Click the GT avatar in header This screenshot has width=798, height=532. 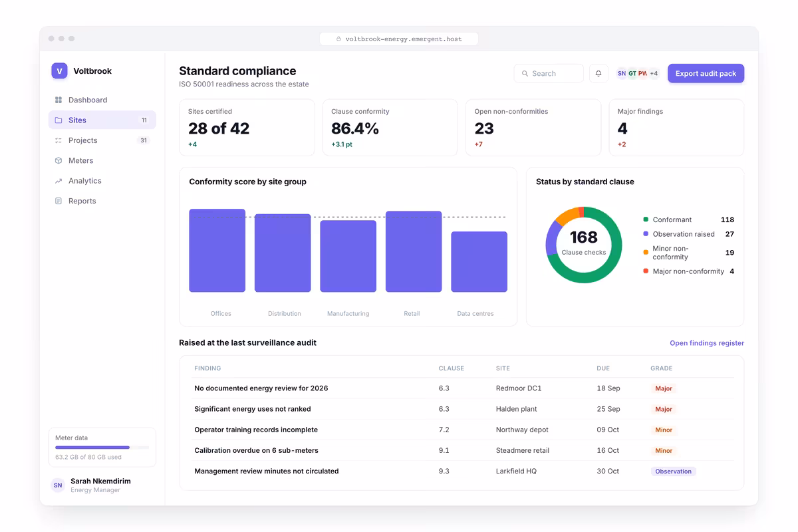point(632,74)
